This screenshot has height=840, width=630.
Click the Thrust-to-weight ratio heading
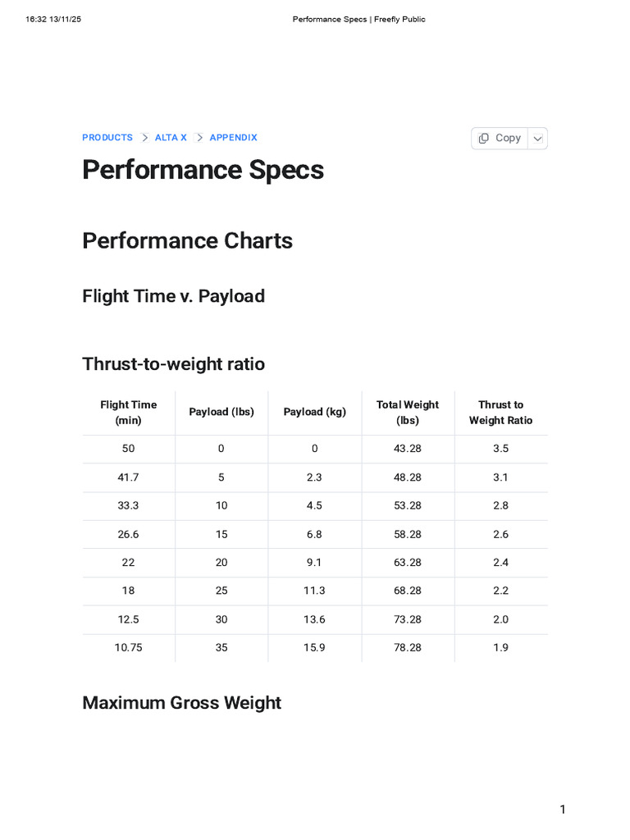coord(174,364)
